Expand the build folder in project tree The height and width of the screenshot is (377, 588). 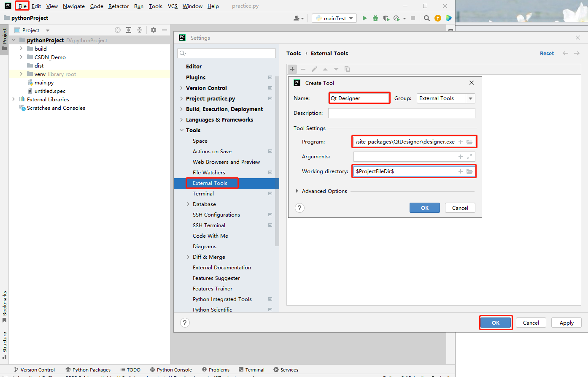(21, 49)
